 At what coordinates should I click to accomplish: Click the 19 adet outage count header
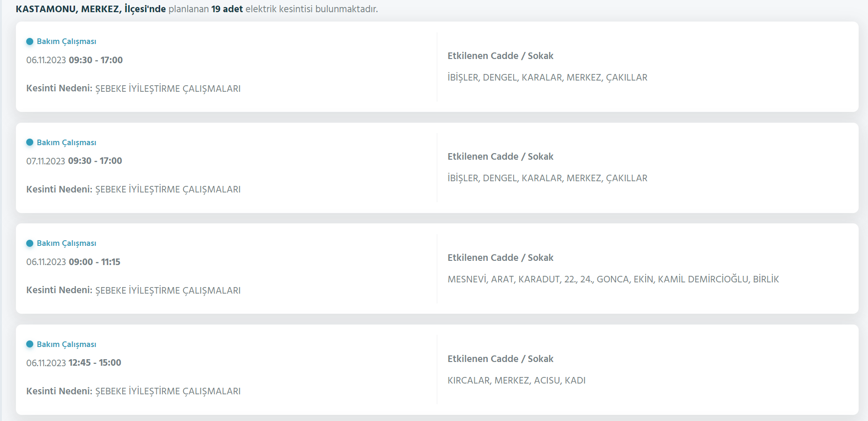click(227, 9)
